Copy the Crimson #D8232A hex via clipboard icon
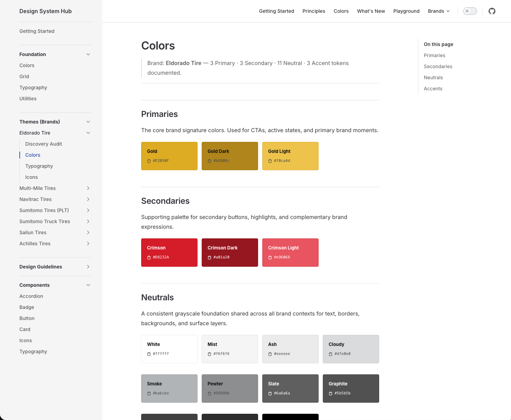Viewport: 511px width, 420px height. (149, 257)
